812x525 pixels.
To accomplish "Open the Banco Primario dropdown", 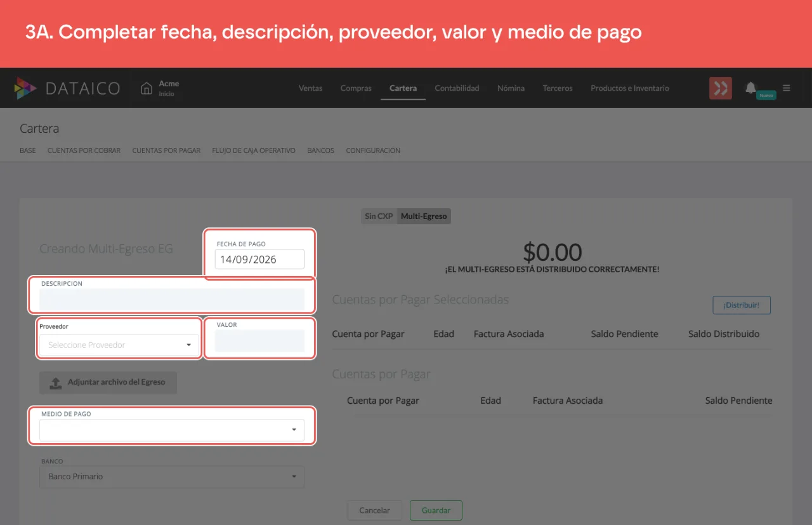I will (172, 477).
